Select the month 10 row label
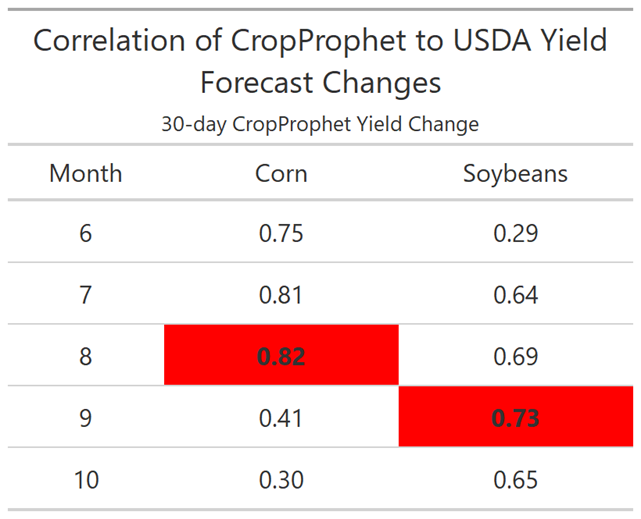641x519 pixels. (86, 480)
